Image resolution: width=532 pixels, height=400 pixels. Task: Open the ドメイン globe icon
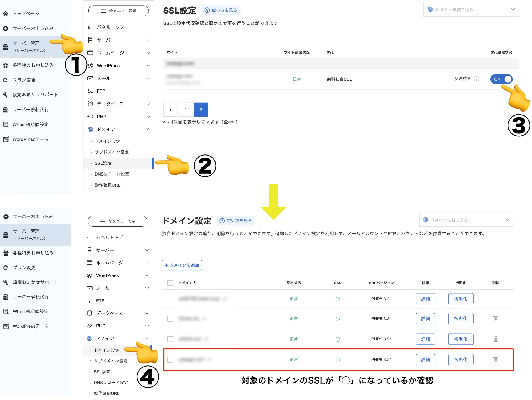(x=90, y=129)
